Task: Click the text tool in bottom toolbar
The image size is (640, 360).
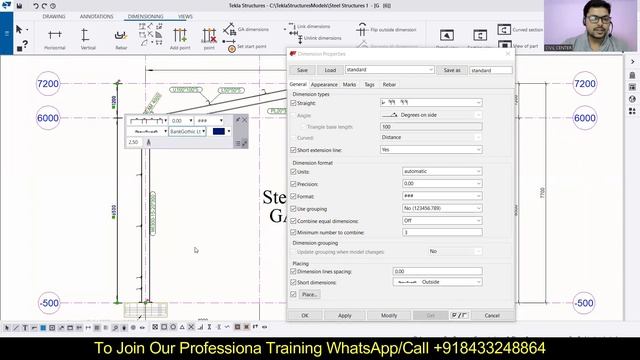Action: [25, 327]
